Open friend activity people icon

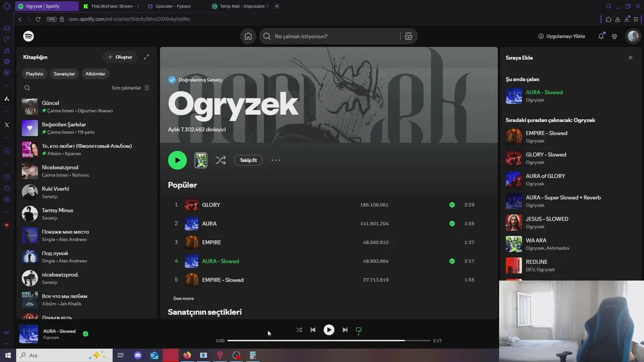[614, 36]
